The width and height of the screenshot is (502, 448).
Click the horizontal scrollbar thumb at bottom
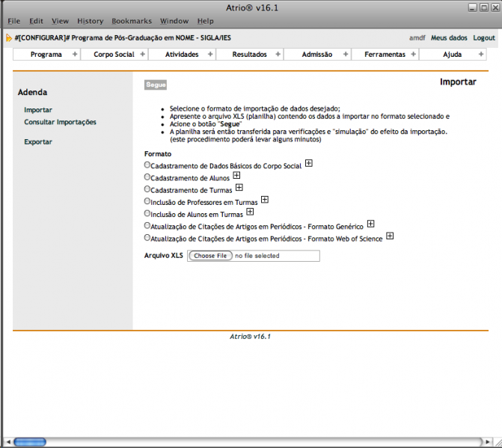30,441
